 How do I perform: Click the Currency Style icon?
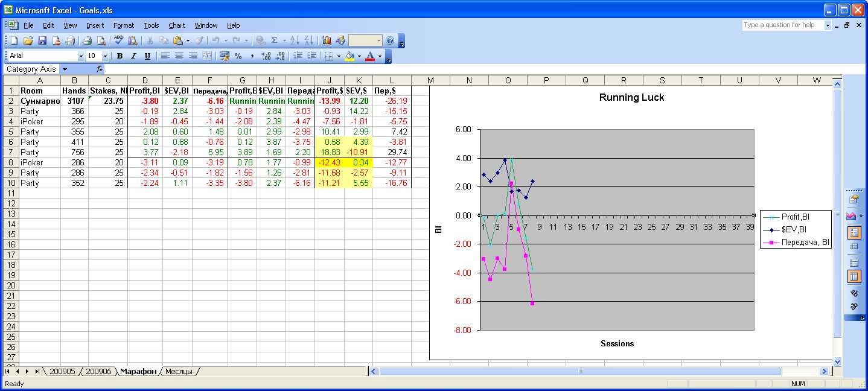click(225, 56)
